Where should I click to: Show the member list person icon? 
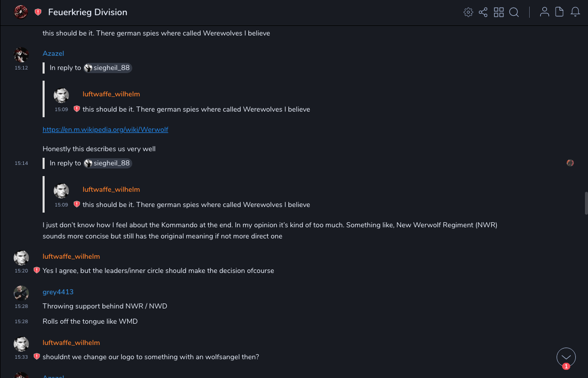coord(544,12)
